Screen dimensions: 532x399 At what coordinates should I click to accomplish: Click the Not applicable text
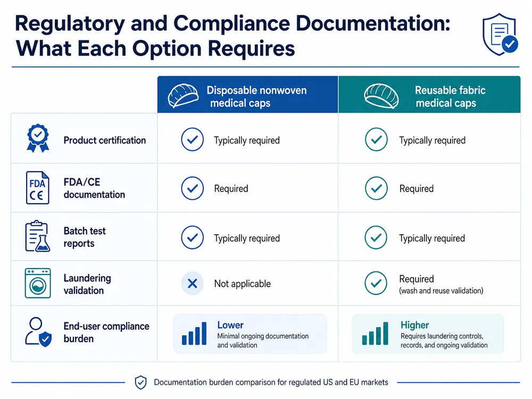pos(242,284)
